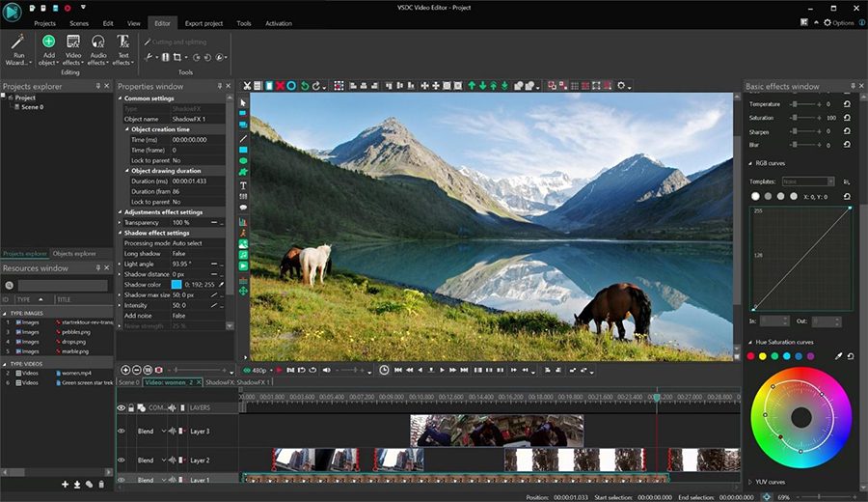Click the Resources window search field
The image size is (868, 502).
click(63, 286)
